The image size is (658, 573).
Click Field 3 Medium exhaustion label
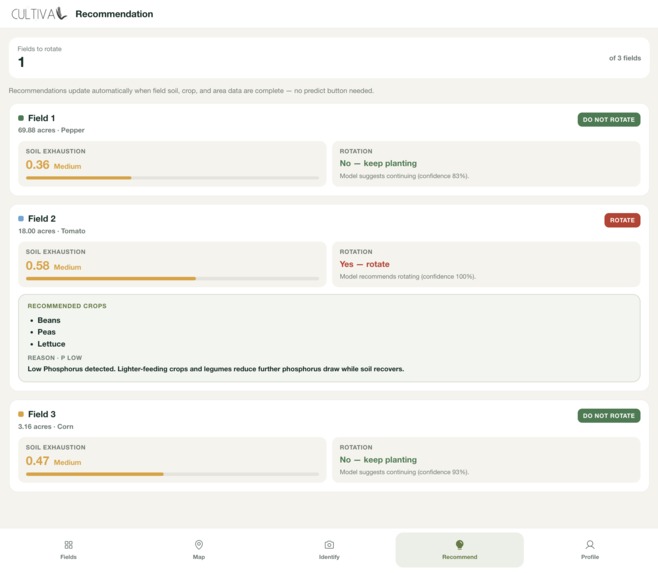[67, 462]
